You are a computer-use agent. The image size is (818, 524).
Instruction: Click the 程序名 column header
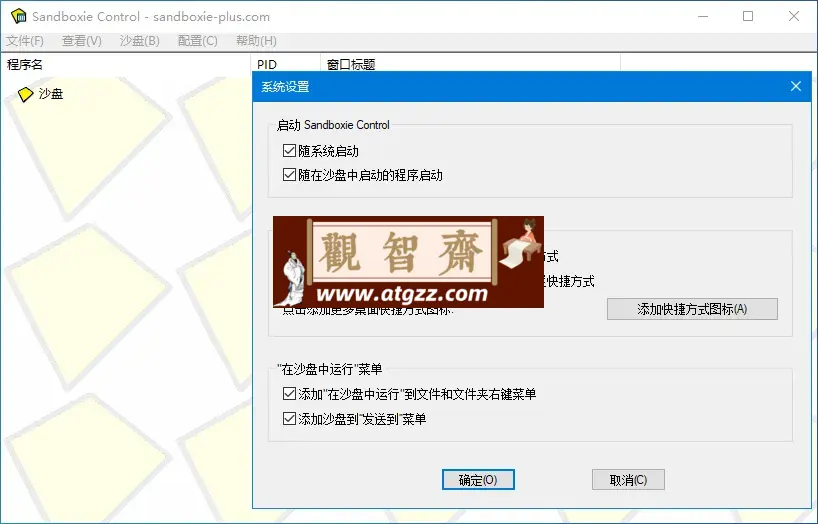125,64
